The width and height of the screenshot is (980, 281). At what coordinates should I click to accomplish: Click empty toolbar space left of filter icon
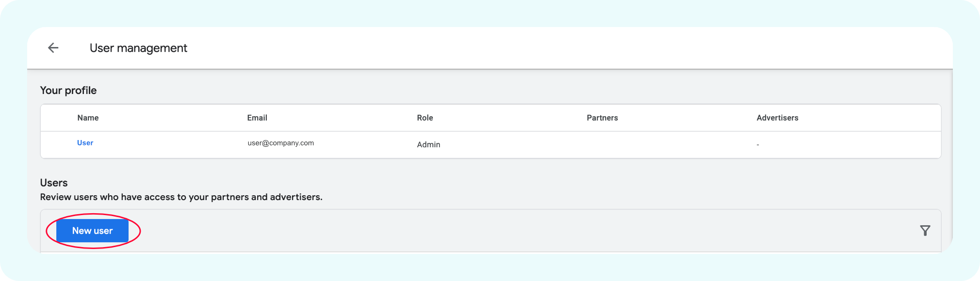tap(534, 231)
